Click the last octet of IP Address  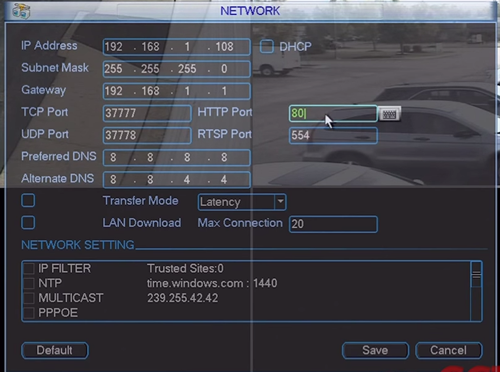tap(224, 47)
